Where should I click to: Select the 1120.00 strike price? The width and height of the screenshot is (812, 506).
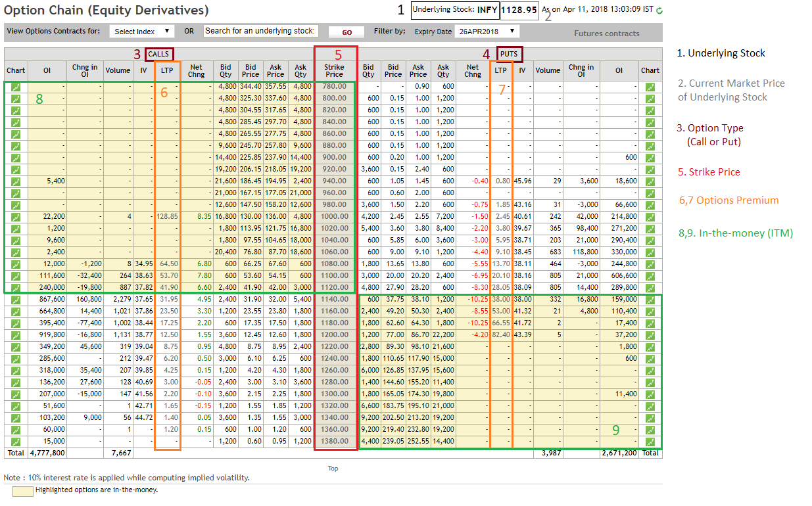point(335,288)
